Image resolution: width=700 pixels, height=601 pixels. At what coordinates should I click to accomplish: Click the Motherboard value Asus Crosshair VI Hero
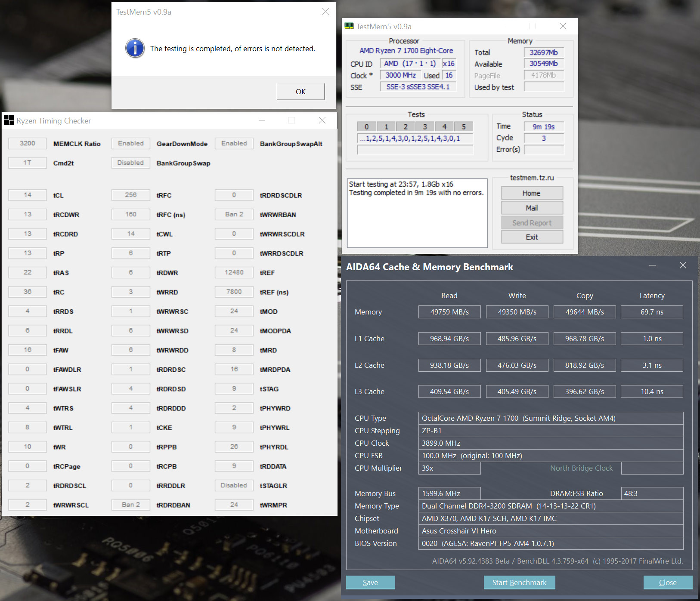click(551, 531)
